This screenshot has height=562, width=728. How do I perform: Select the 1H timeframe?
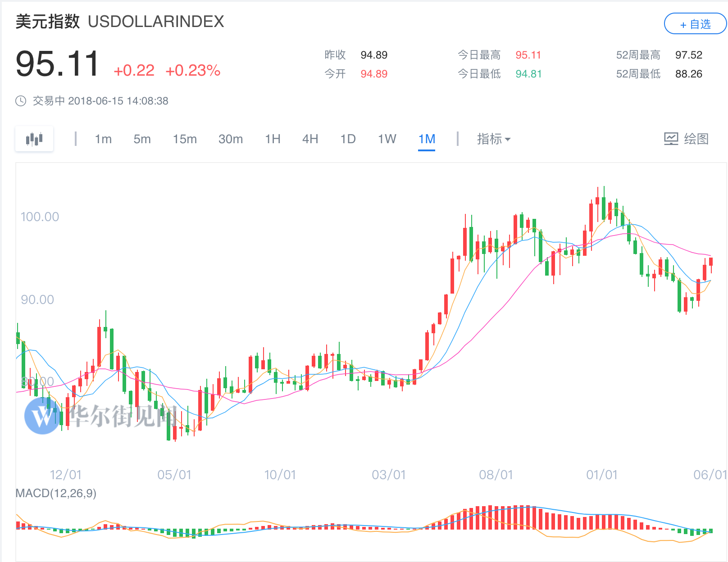tap(273, 139)
